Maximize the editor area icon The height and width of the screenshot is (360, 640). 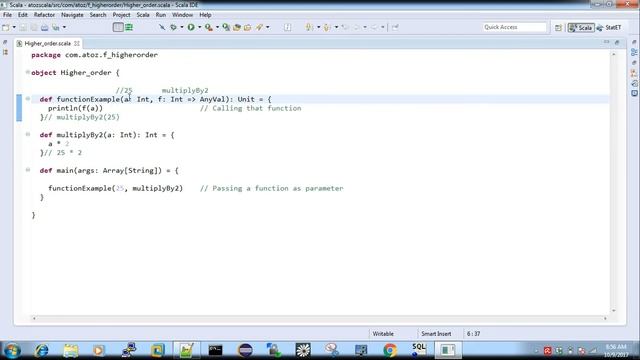coord(617,42)
